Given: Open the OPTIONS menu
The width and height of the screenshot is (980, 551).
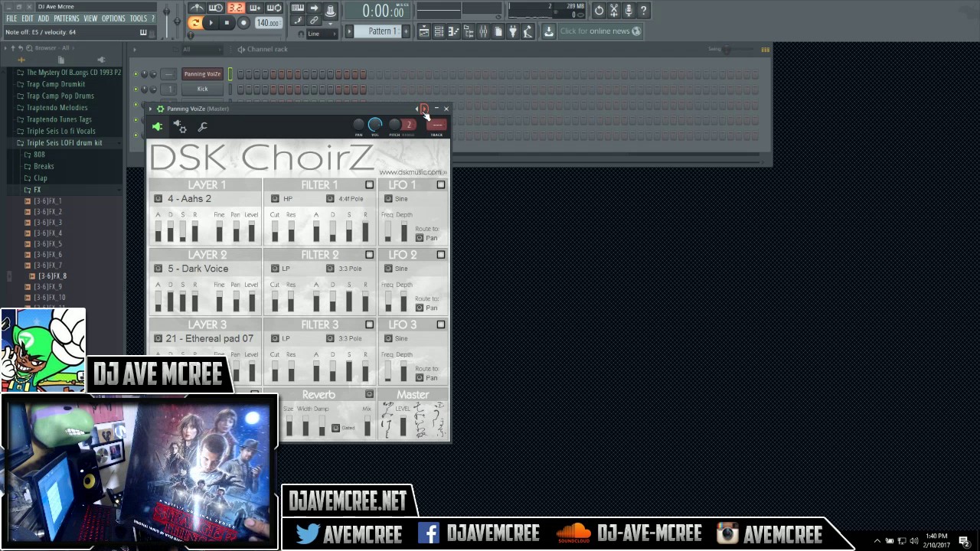Looking at the screenshot, I should tap(113, 18).
